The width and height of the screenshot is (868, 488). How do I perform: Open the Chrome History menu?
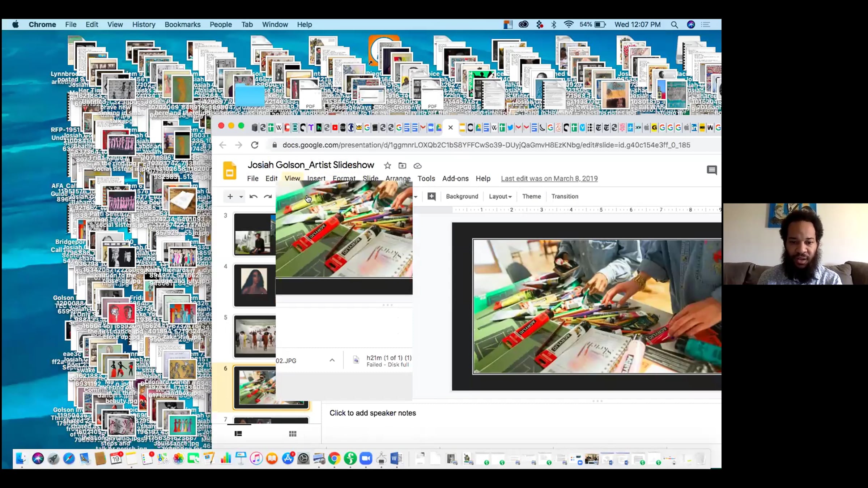point(144,25)
